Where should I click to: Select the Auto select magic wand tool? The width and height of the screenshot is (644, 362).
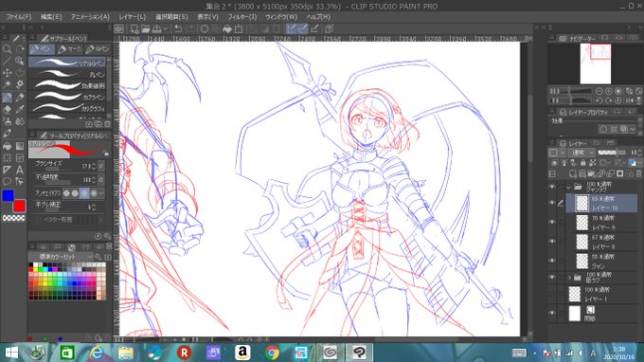coord(7,85)
